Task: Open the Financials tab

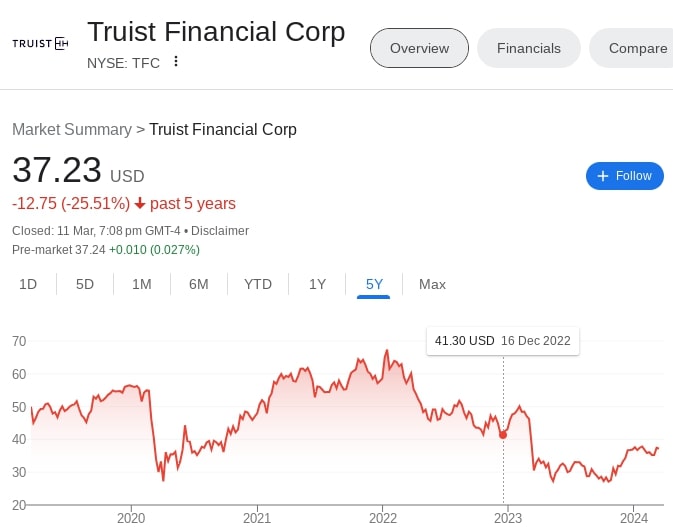Action: [x=529, y=48]
